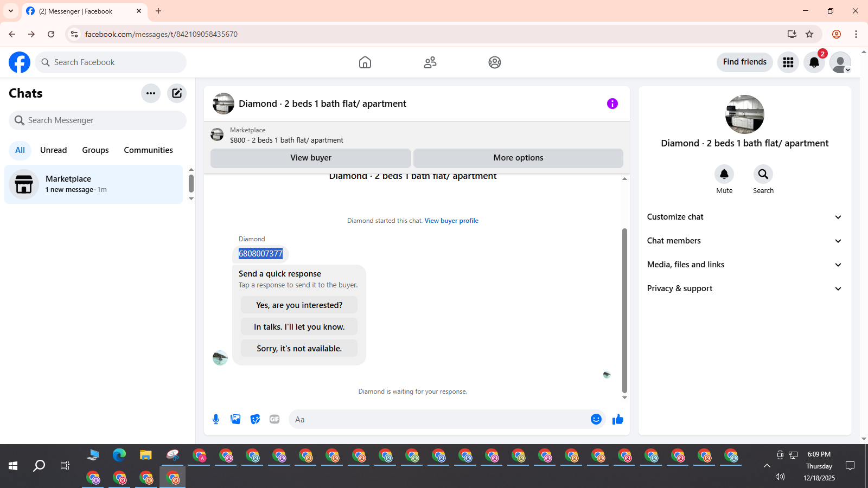
Task: Attach a photo with the image icon
Action: (235, 419)
